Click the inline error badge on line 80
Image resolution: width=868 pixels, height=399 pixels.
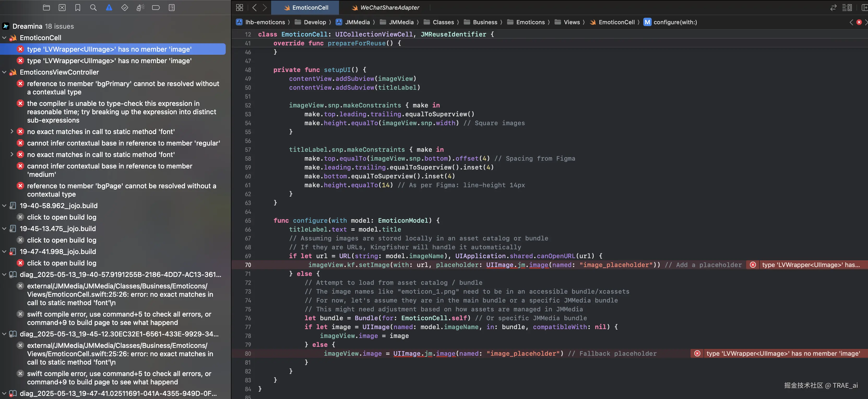(x=697, y=353)
